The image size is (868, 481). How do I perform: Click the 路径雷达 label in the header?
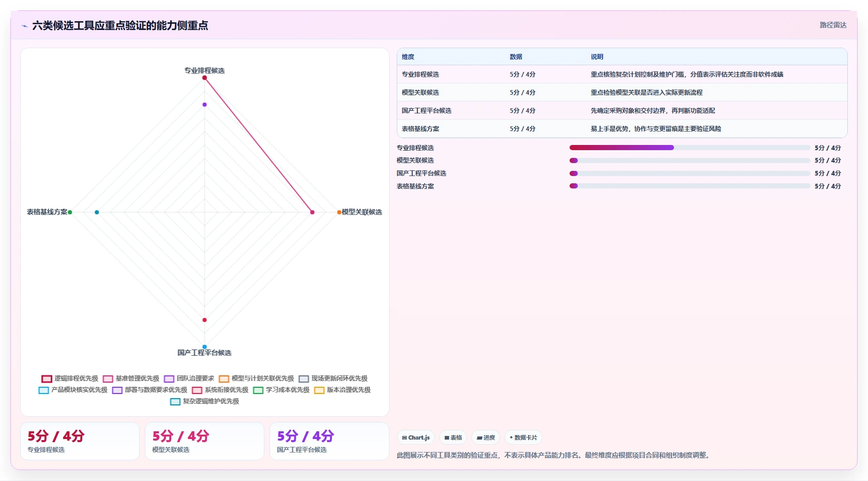(x=833, y=25)
